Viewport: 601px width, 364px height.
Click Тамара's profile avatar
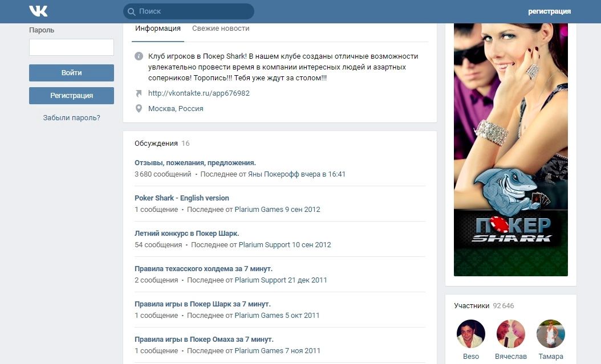click(x=550, y=334)
